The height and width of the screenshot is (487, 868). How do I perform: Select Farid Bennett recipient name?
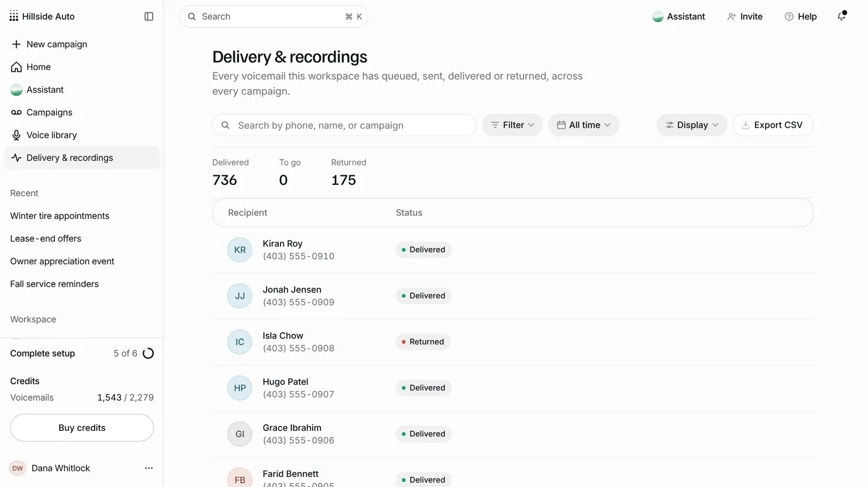291,474
